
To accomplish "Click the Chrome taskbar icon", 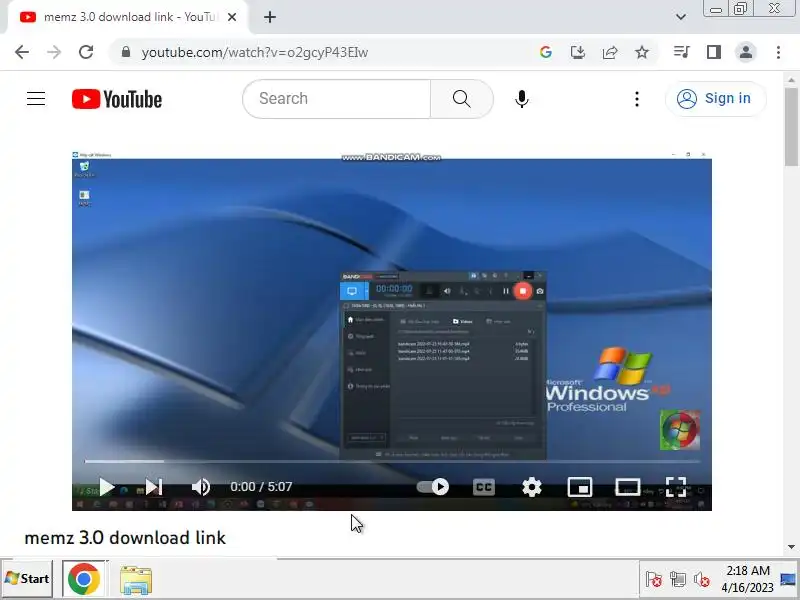I will point(84,579).
